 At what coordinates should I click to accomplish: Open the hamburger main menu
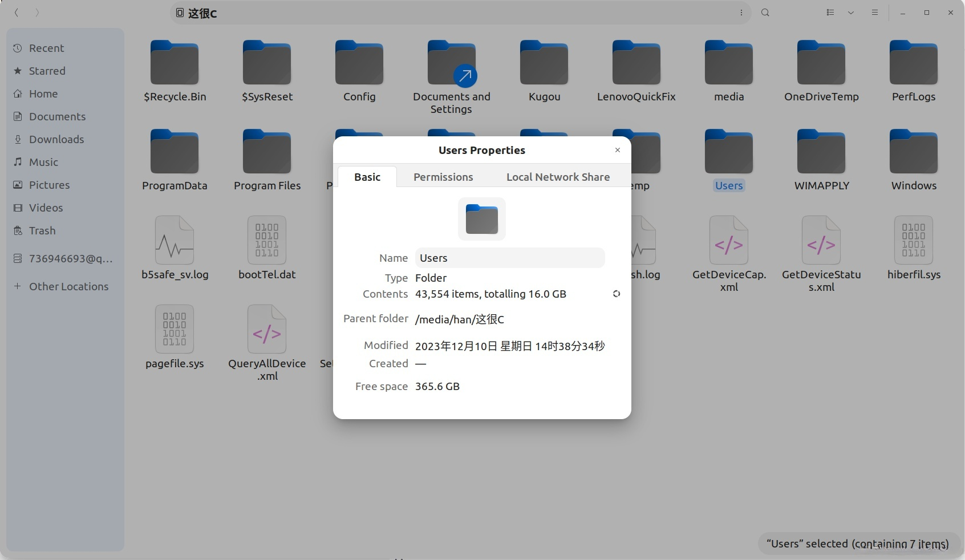[x=875, y=13]
